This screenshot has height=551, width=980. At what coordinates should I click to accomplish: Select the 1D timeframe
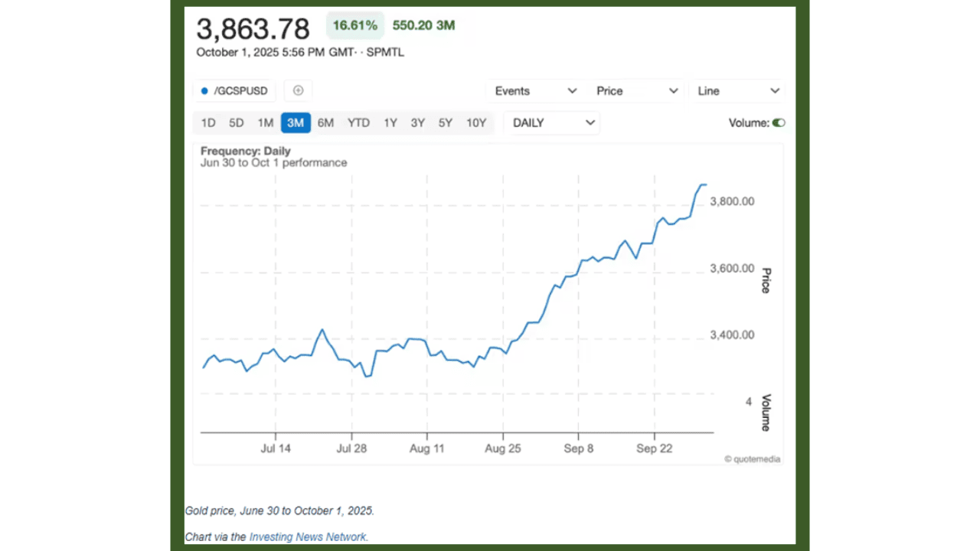click(207, 122)
